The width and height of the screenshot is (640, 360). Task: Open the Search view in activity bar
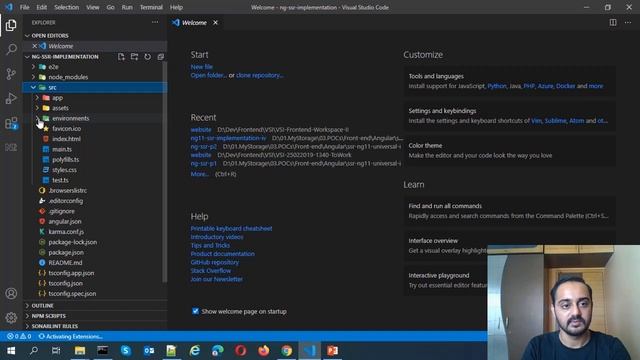[11, 50]
